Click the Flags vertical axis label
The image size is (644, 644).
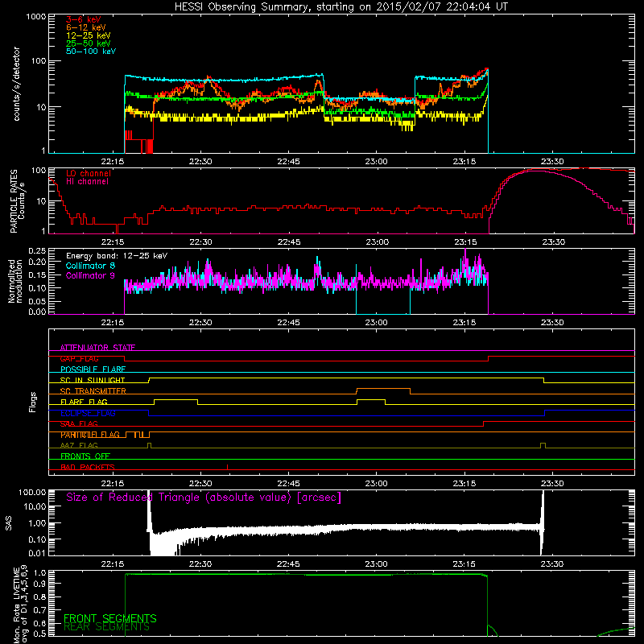click(x=33, y=402)
